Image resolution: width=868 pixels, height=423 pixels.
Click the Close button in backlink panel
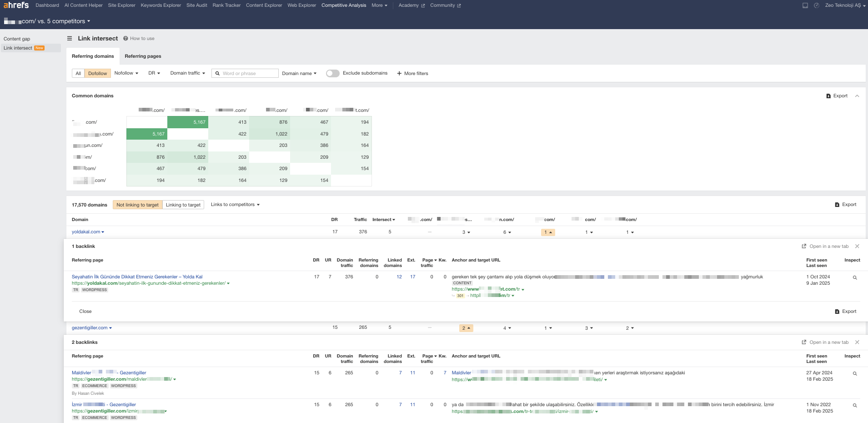pyautogui.click(x=85, y=312)
